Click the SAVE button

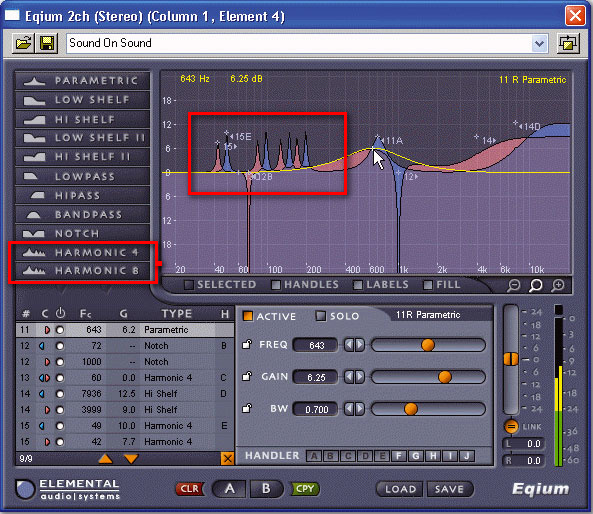(449, 489)
